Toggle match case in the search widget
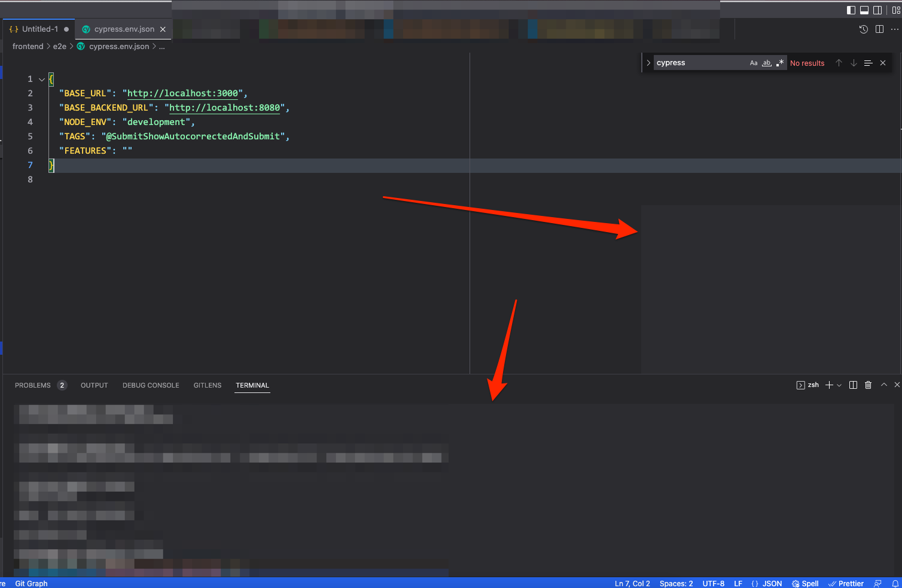Image resolution: width=902 pixels, height=588 pixels. (754, 62)
